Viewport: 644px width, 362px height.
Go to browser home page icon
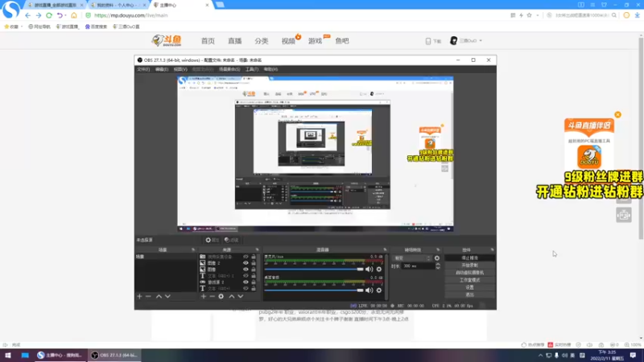click(x=74, y=15)
